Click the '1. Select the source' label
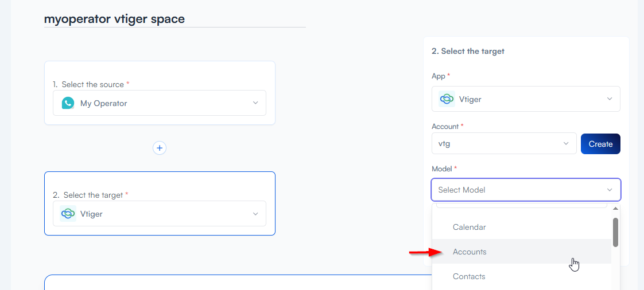The height and width of the screenshot is (290, 644). click(x=92, y=84)
